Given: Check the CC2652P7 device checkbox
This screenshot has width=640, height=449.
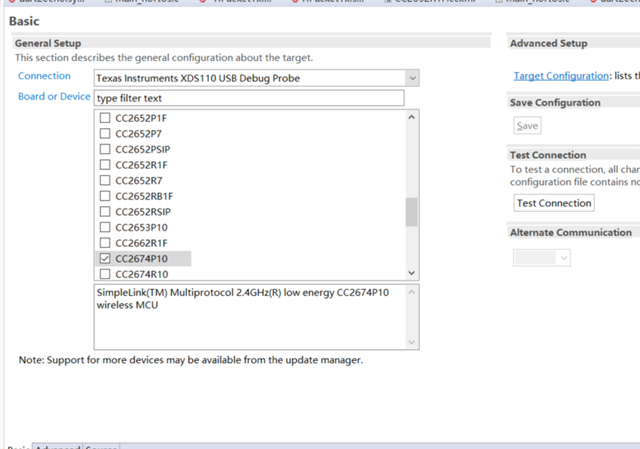Looking at the screenshot, I should pos(105,133).
